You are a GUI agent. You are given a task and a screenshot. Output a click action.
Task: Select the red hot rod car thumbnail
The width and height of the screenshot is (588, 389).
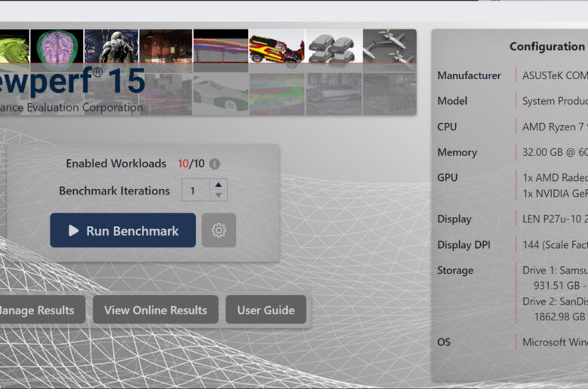[277, 47]
